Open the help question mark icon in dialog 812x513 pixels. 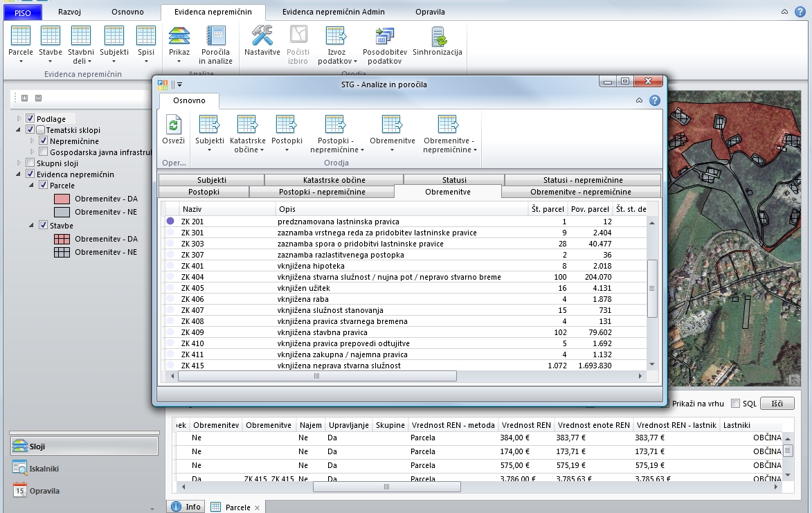654,100
